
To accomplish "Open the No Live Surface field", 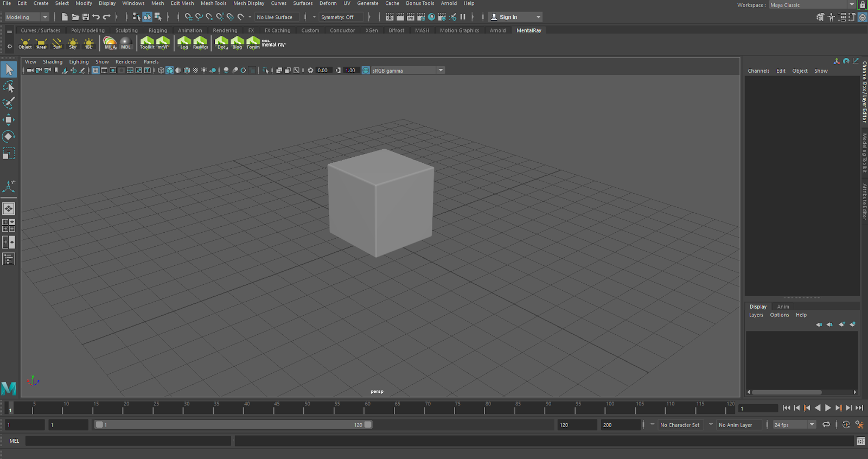I will point(277,17).
